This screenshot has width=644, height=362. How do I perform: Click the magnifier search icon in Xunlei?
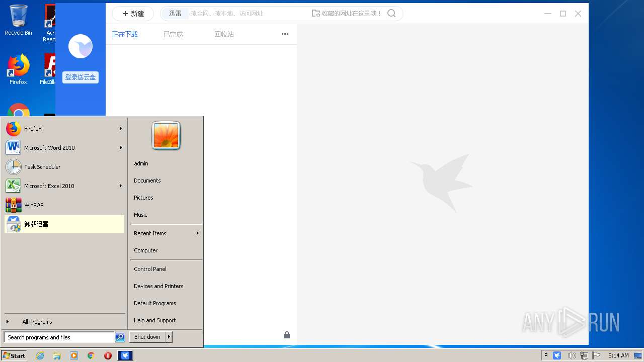click(391, 14)
